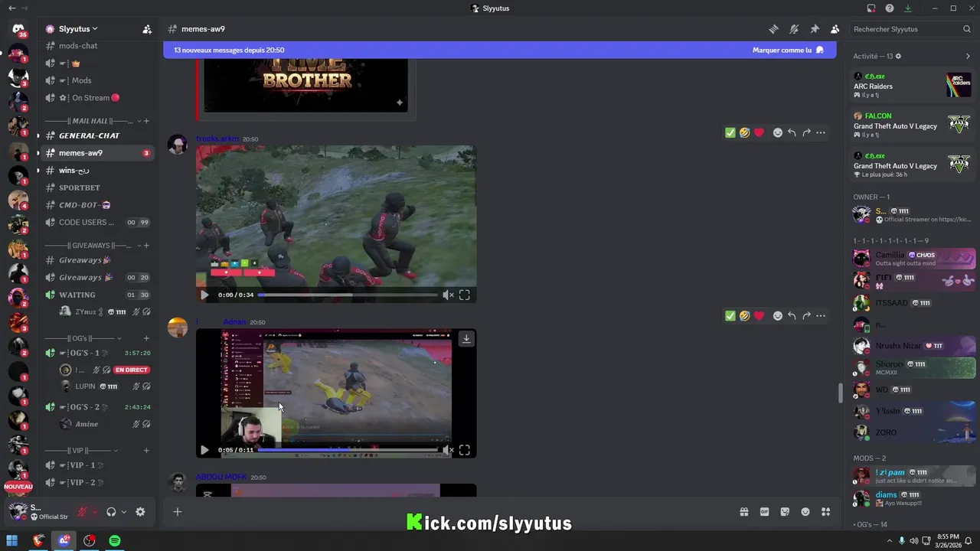Open the memes-aw9 channel
The image size is (980, 551).
tap(96, 153)
